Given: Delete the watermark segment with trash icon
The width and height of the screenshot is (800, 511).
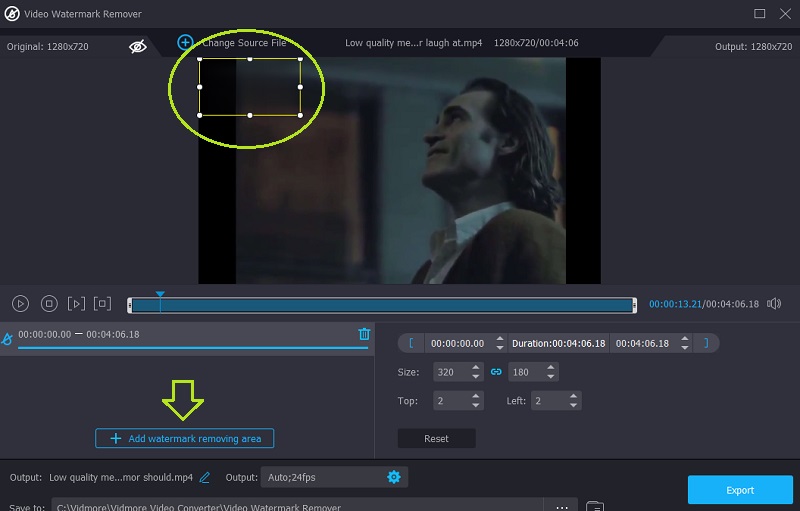Looking at the screenshot, I should tap(364, 334).
